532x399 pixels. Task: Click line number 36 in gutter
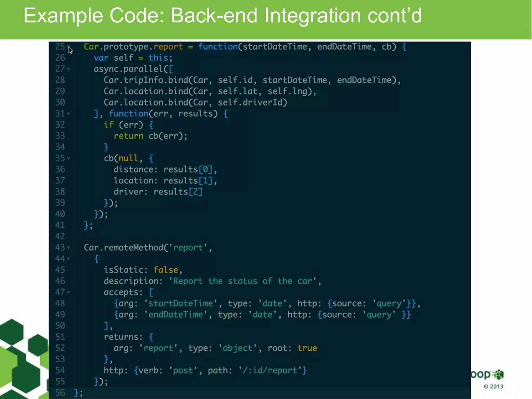(x=60, y=169)
